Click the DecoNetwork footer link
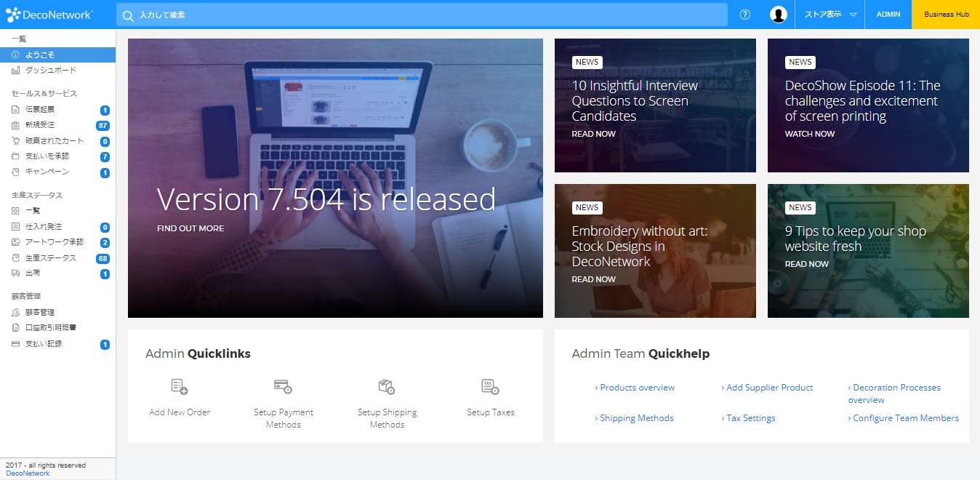The width and height of the screenshot is (980, 480). point(28,473)
